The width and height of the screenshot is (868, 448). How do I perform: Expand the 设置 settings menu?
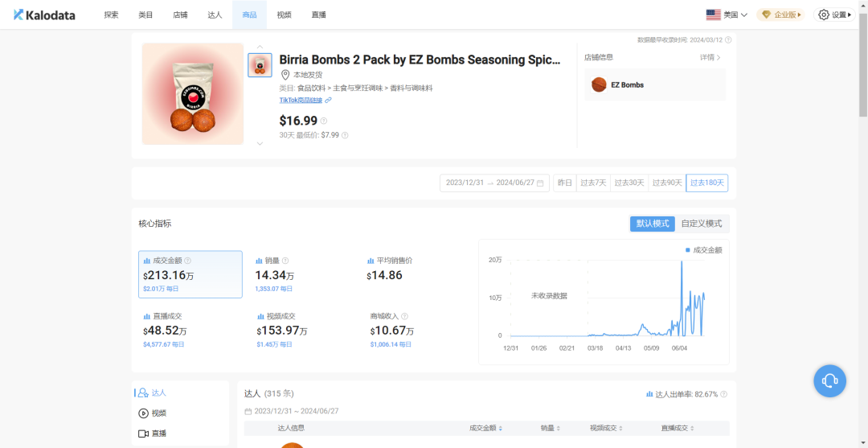835,14
